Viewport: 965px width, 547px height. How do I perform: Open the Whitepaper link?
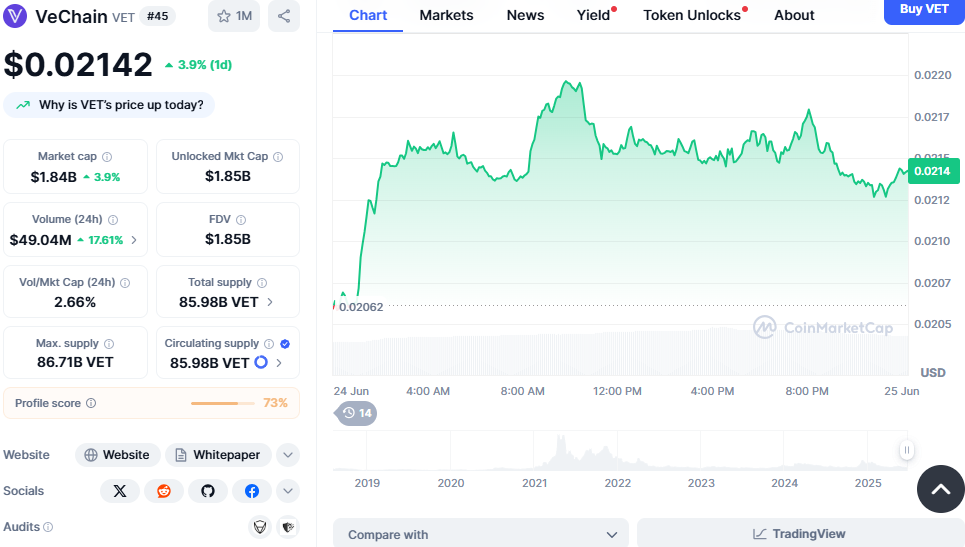tap(217, 455)
